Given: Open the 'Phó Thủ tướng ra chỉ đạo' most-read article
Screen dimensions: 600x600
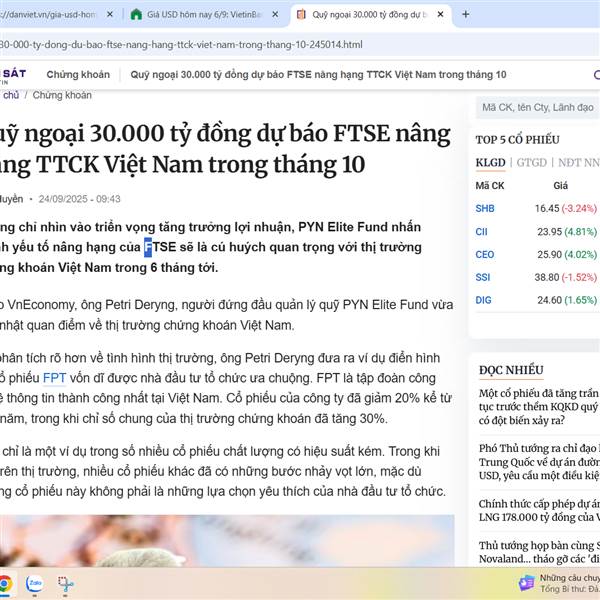Looking at the screenshot, I should (539, 462).
